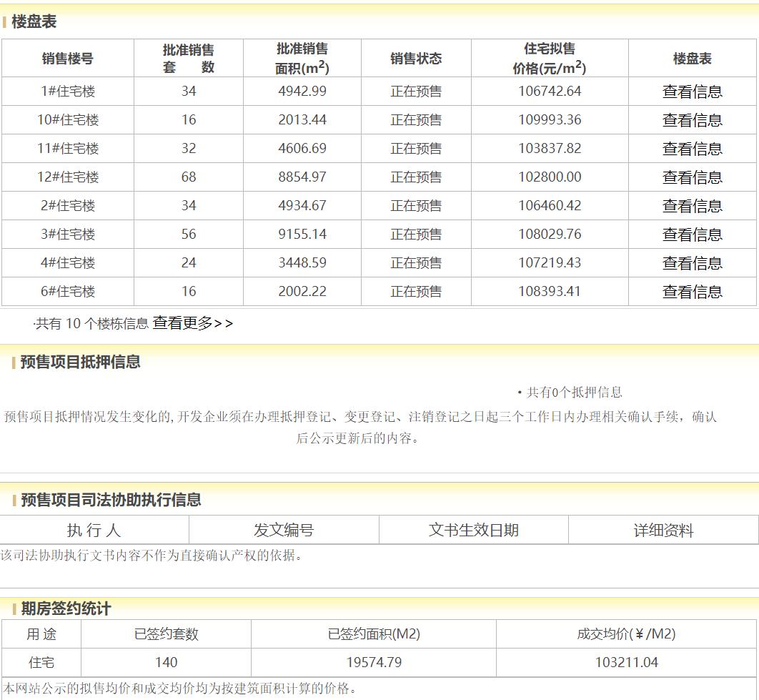Viewport: 759px width, 700px height.
Task: Click the area value 3448.59
Action: (x=302, y=262)
